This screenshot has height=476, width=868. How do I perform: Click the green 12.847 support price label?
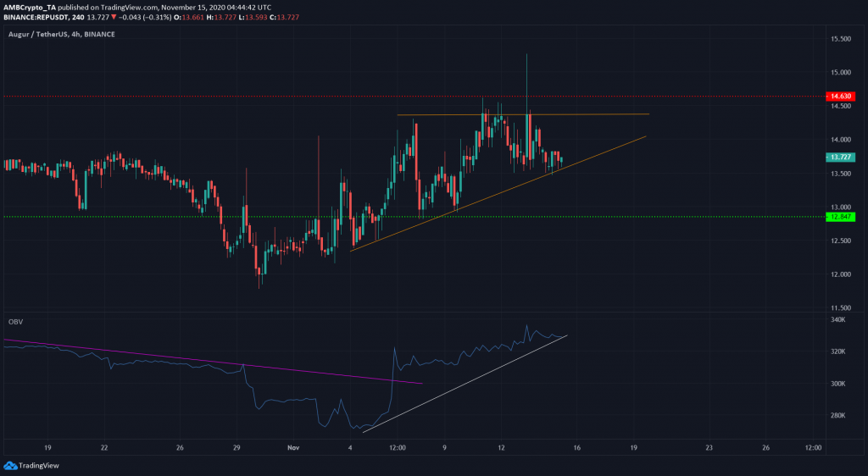tap(841, 217)
